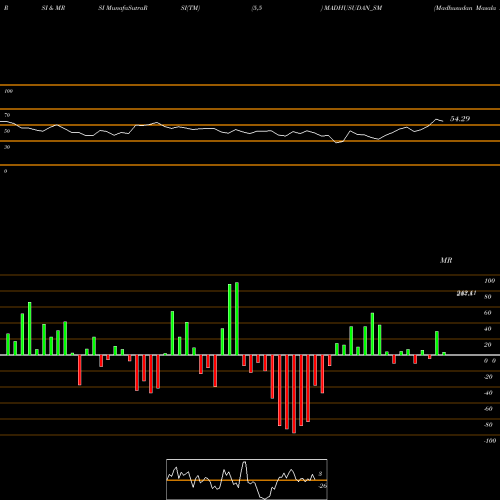Click the '100' label on RSI axis
500x500 pixels.
[x=8, y=91]
